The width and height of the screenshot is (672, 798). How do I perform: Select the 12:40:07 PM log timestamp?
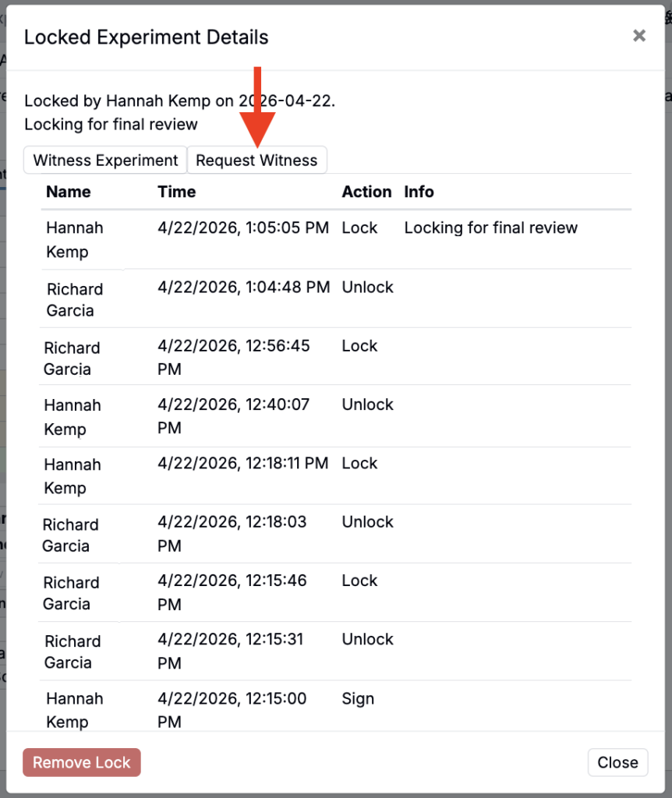(x=234, y=416)
